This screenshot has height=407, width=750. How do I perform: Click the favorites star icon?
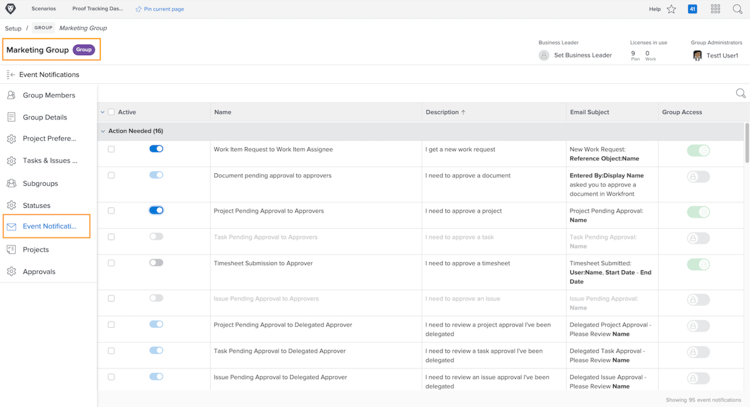tap(672, 9)
